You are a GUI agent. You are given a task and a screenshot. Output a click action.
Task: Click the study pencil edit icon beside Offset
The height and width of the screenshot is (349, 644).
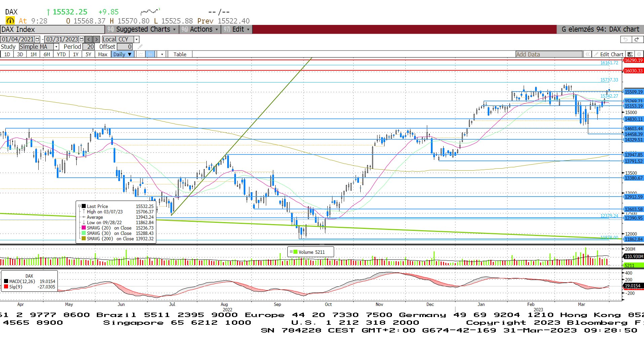(140, 47)
